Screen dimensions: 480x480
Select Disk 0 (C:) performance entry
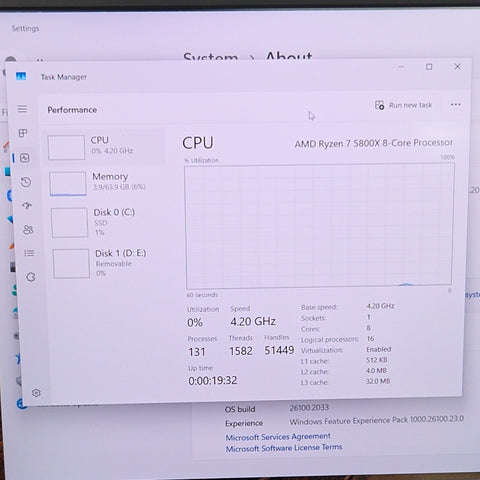pyautogui.click(x=107, y=222)
